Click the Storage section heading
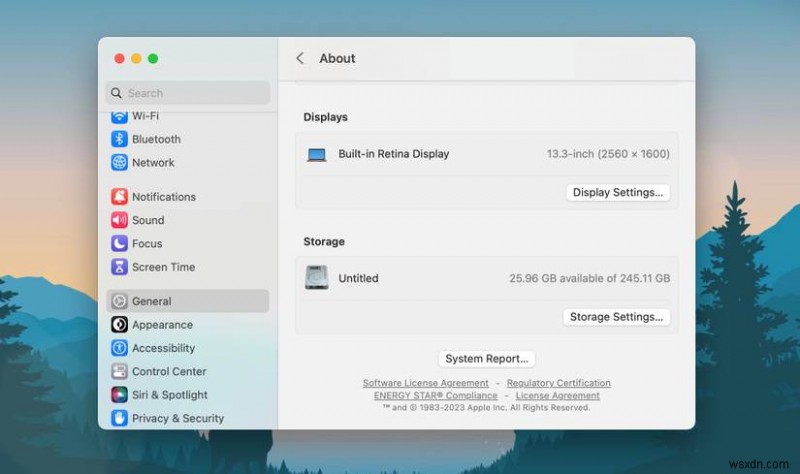 coord(324,241)
